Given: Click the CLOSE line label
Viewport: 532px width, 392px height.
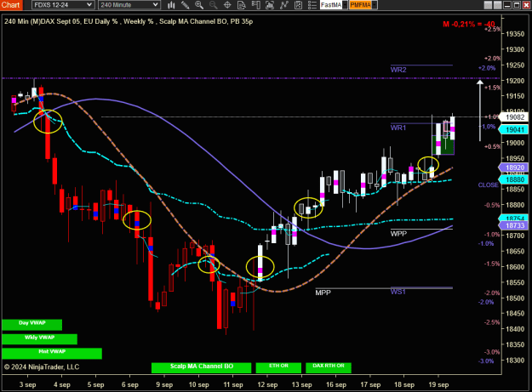Looking at the screenshot, I should tap(488, 185).
